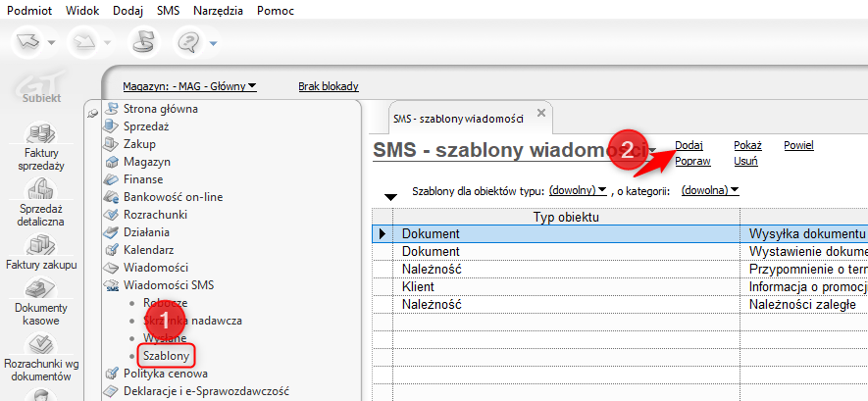Screen dimensions: 868x401
Task: Open the SMS menu in the menu bar
Action: [168, 11]
